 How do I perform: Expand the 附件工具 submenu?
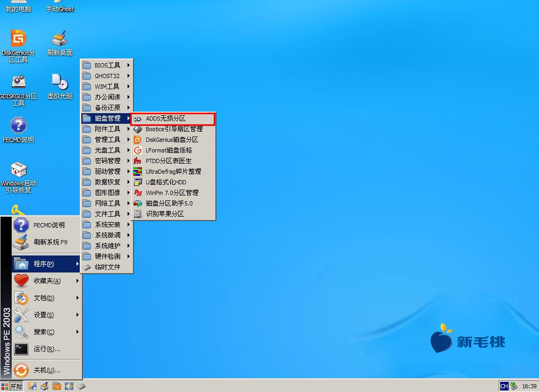(107, 129)
